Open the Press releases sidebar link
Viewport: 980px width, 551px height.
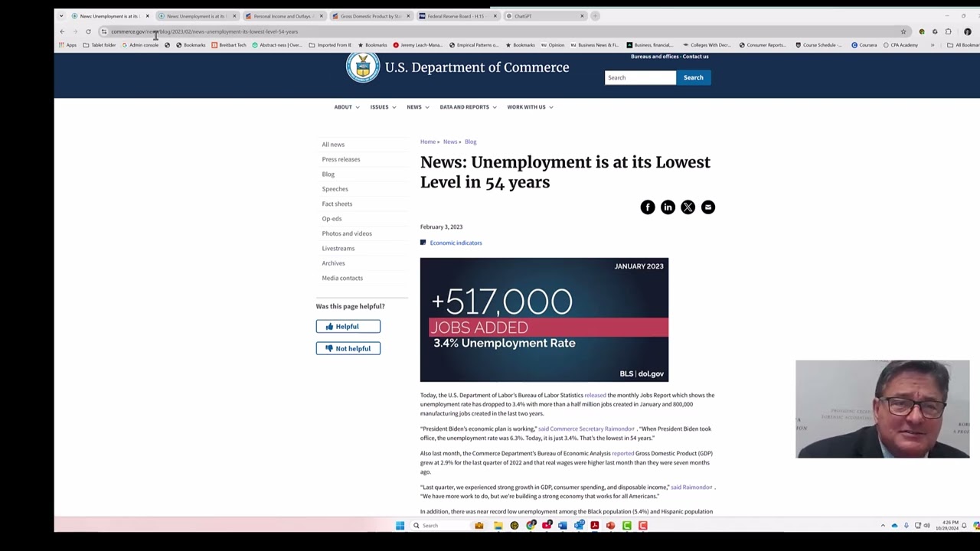tap(341, 159)
